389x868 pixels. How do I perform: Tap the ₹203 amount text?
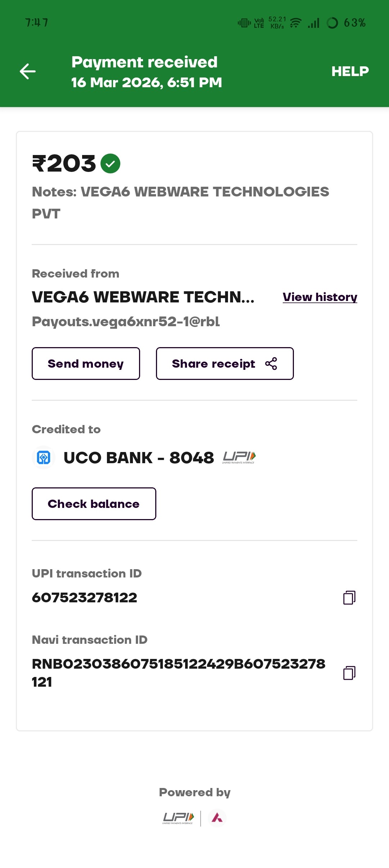tap(64, 164)
